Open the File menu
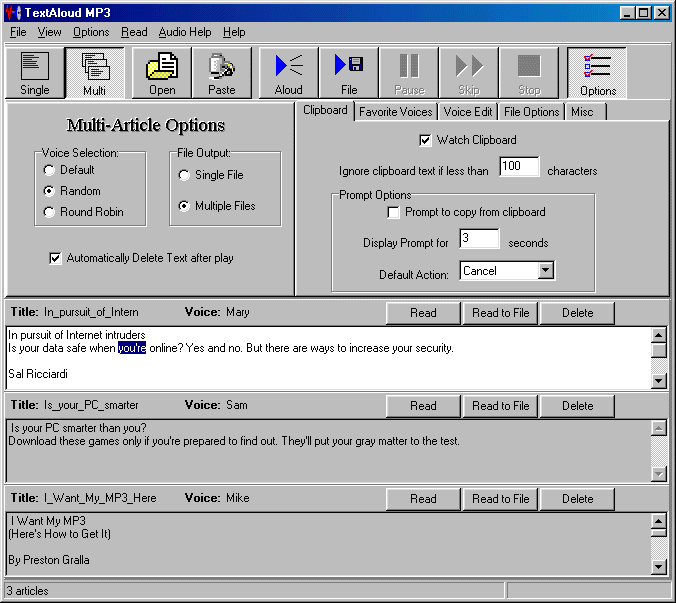The width and height of the screenshot is (676, 603). point(18,32)
